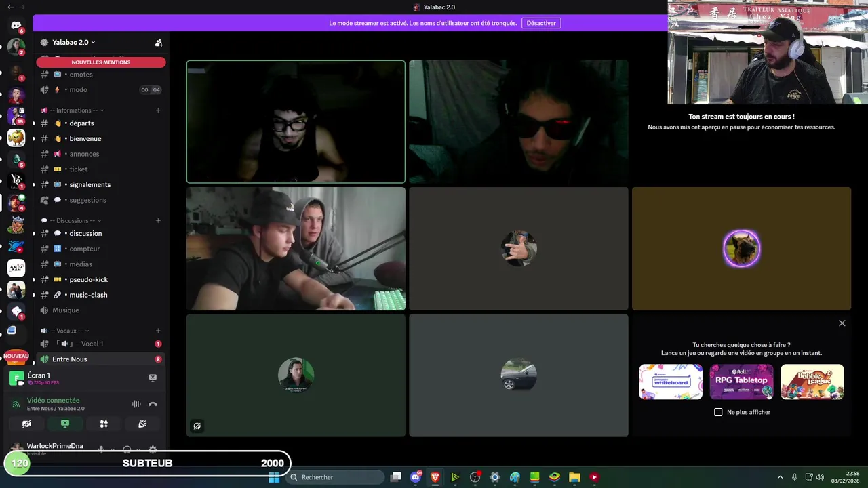Open File Explorer in the taskbar

coord(574,477)
